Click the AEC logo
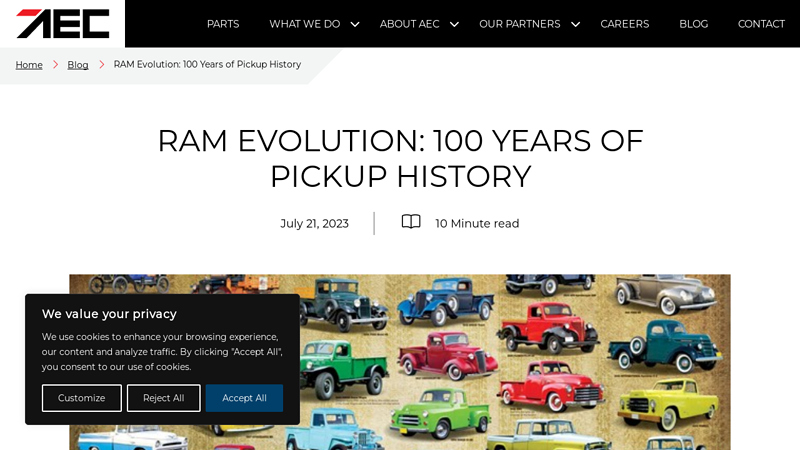The height and width of the screenshot is (450, 800). click(x=63, y=23)
